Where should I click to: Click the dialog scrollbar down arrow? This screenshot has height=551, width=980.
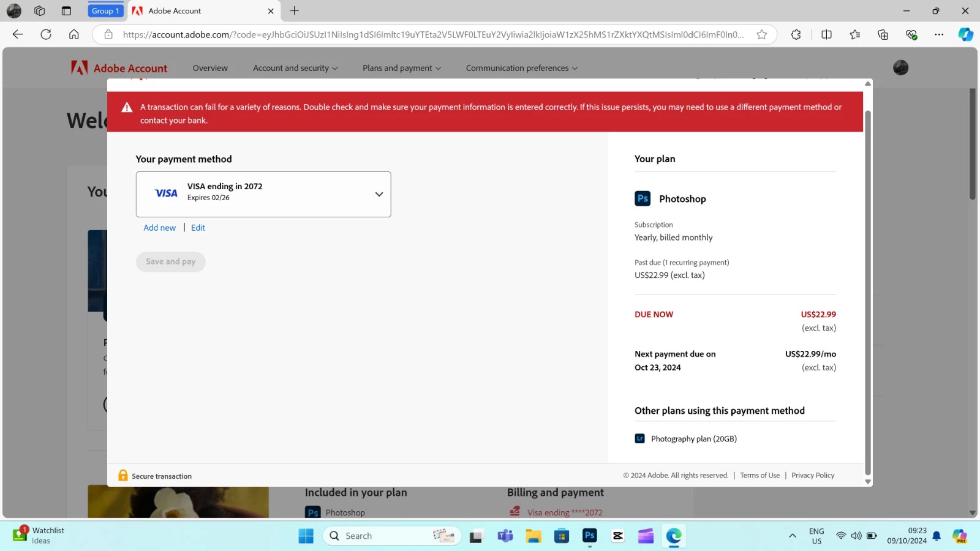[867, 482]
